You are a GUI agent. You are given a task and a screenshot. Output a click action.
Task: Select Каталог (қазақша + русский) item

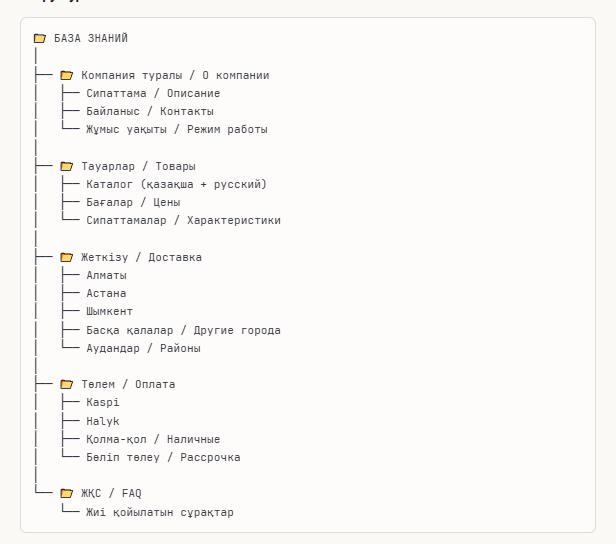point(177,184)
